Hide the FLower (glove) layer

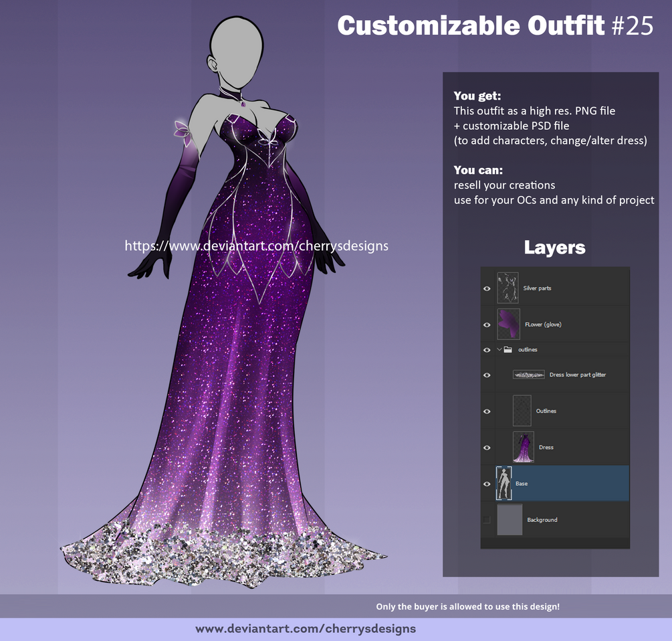click(487, 325)
